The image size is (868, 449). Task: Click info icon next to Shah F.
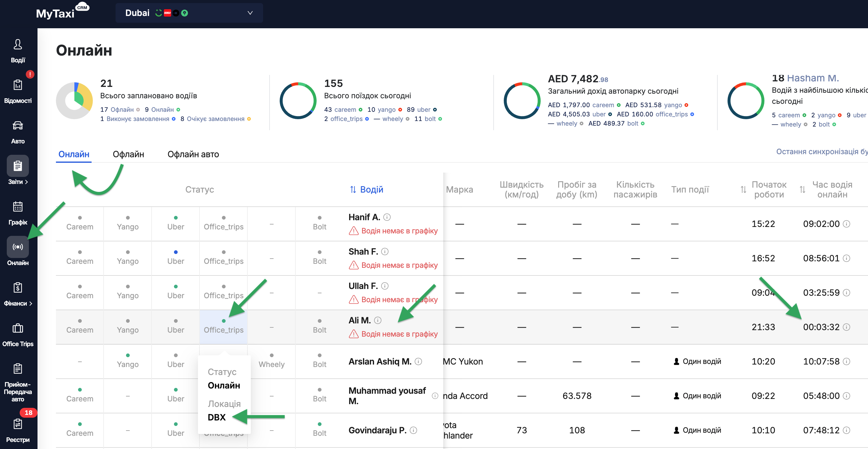coord(385,252)
